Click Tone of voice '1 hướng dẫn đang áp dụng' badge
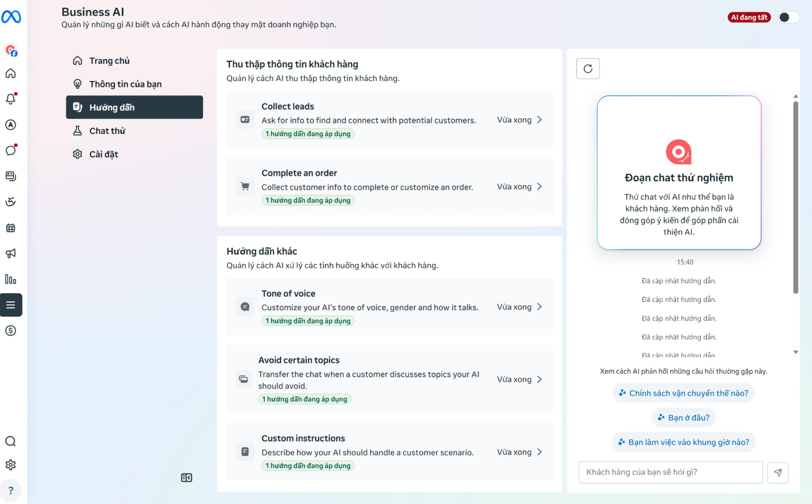The height and width of the screenshot is (504, 812). pyautogui.click(x=308, y=321)
